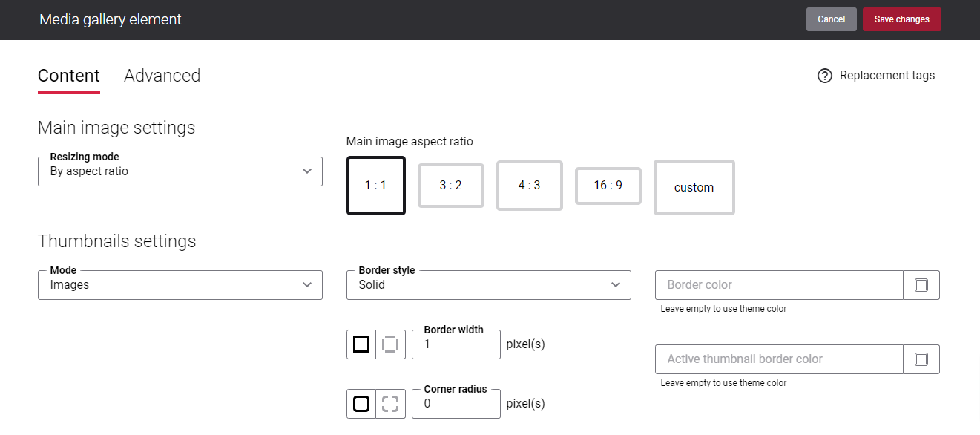Click the Save changes button

(x=902, y=19)
